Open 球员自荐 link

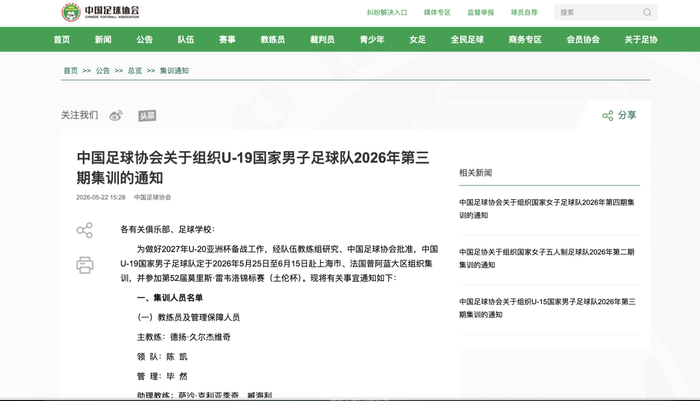pos(524,13)
